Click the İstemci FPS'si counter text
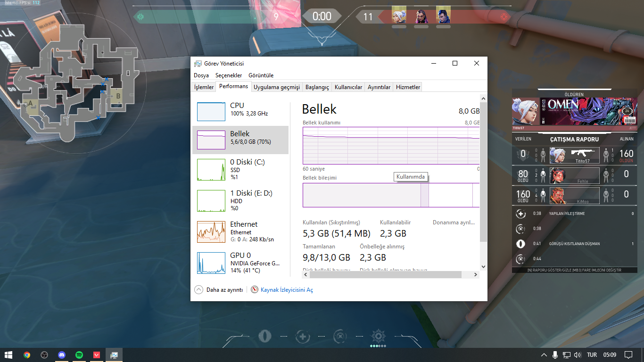644x362 pixels. 22,3
